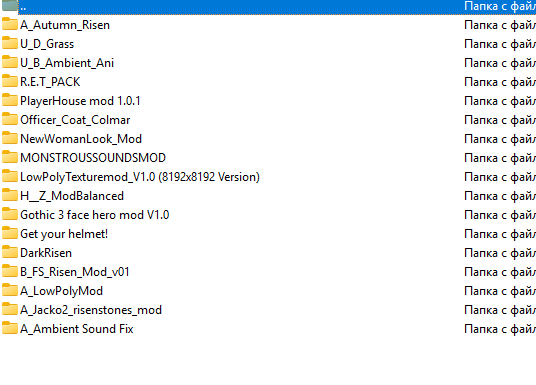Image resolution: width=536 pixels, height=385 pixels.
Task: Select the Officer_Coat_Colmar folder name
Action: point(75,120)
